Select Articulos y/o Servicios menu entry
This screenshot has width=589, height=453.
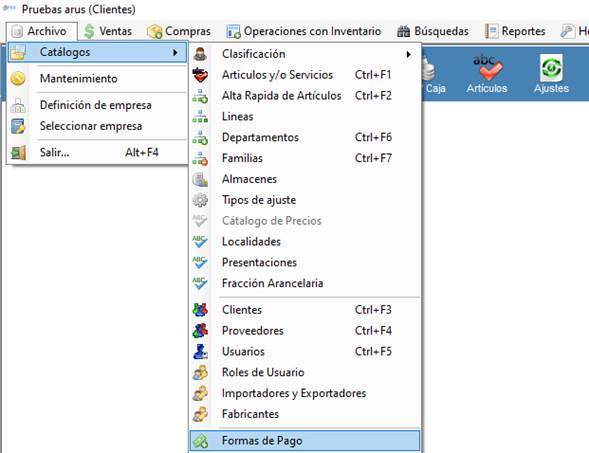(305, 75)
